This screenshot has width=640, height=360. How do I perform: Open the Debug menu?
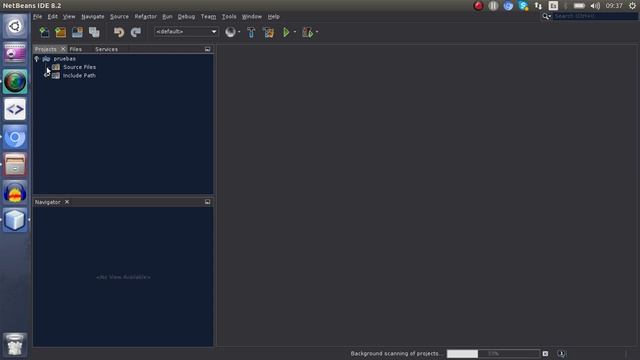point(186,17)
